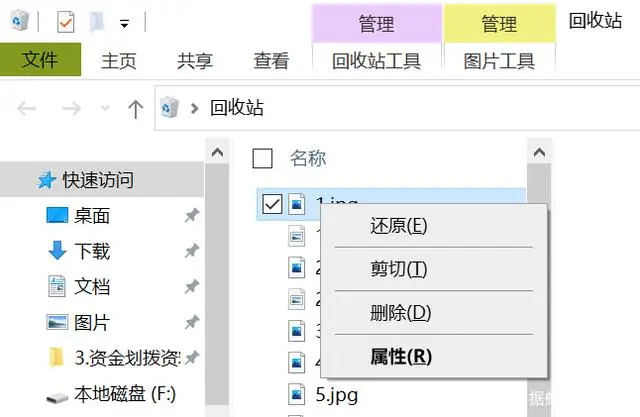The image size is (640, 417).
Task: Switch to 回收站工具 ribbon tab
Action: click(x=376, y=61)
